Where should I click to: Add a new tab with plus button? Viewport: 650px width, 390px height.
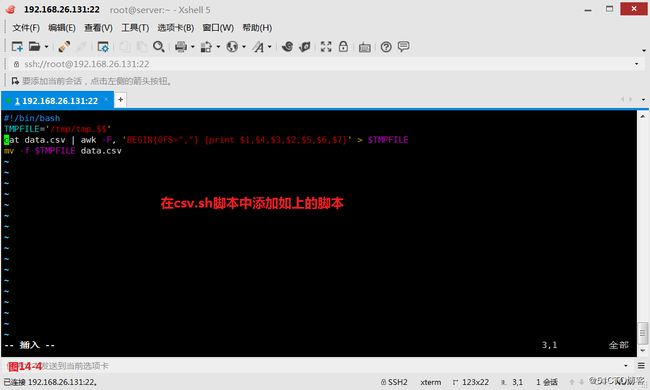coord(120,99)
